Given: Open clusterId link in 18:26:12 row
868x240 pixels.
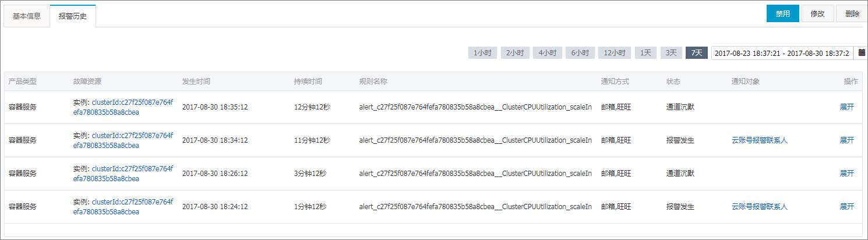Looking at the screenshot, I should click(x=124, y=174).
